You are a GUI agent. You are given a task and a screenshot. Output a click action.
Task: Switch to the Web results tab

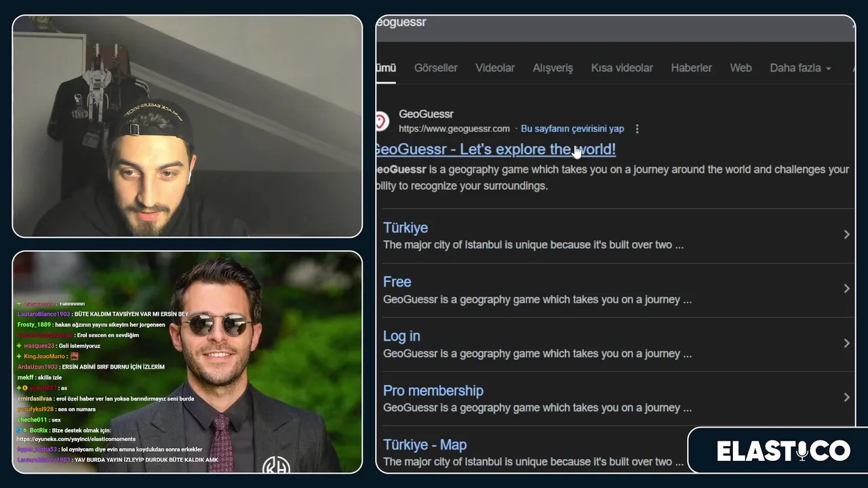[x=741, y=68]
